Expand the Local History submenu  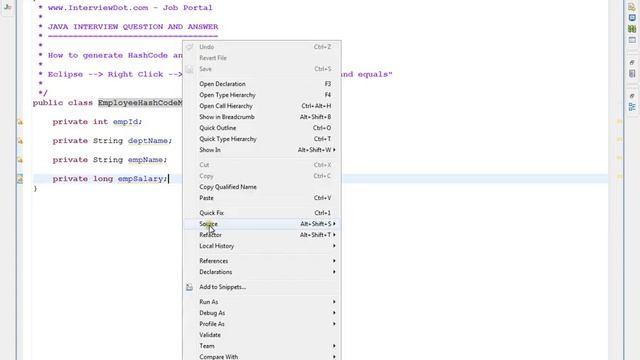tap(262, 246)
